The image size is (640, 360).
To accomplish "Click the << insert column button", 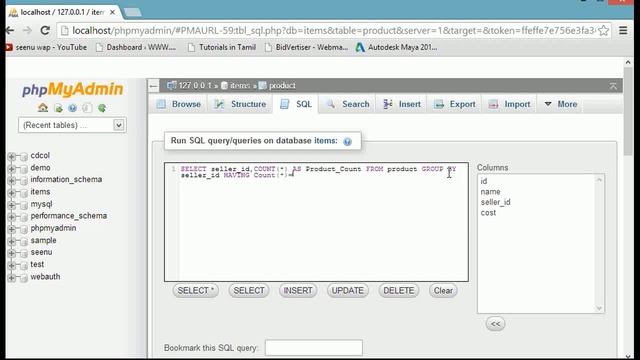I will pyautogui.click(x=496, y=324).
